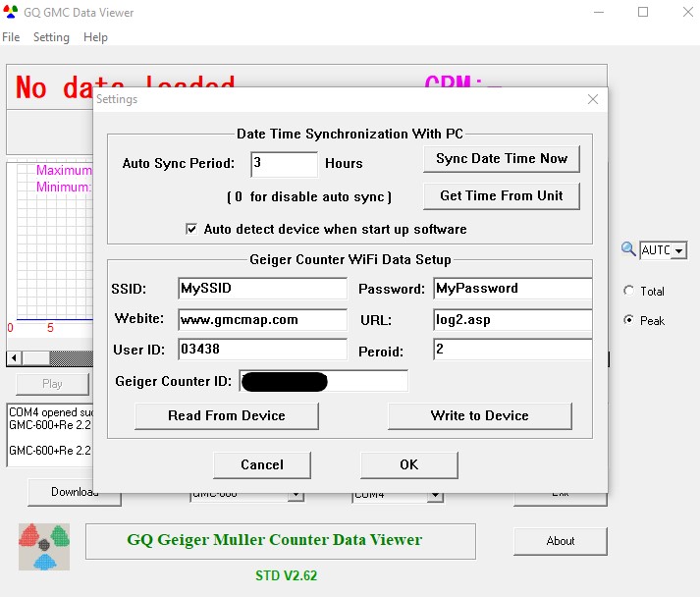The image size is (700, 597).
Task: Click the graph scrollbar left arrow
Action: point(13,358)
